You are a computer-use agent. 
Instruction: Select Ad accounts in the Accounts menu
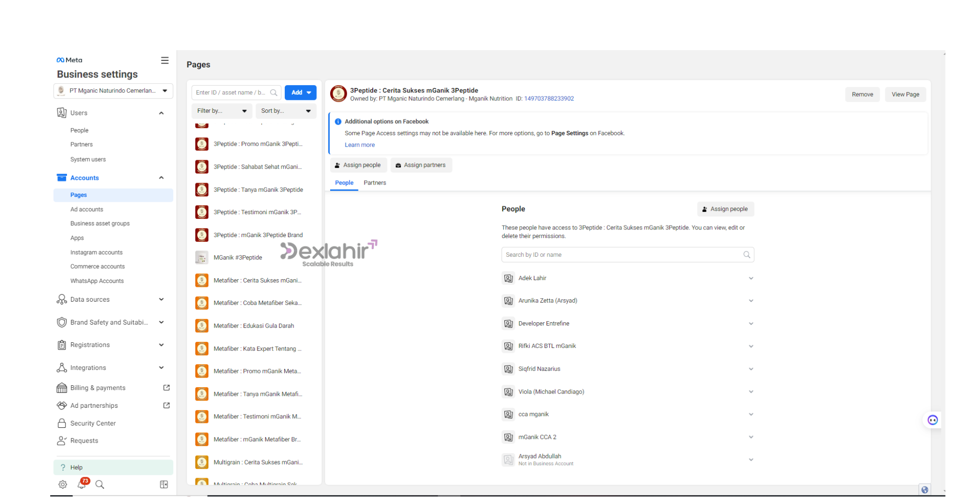(87, 209)
